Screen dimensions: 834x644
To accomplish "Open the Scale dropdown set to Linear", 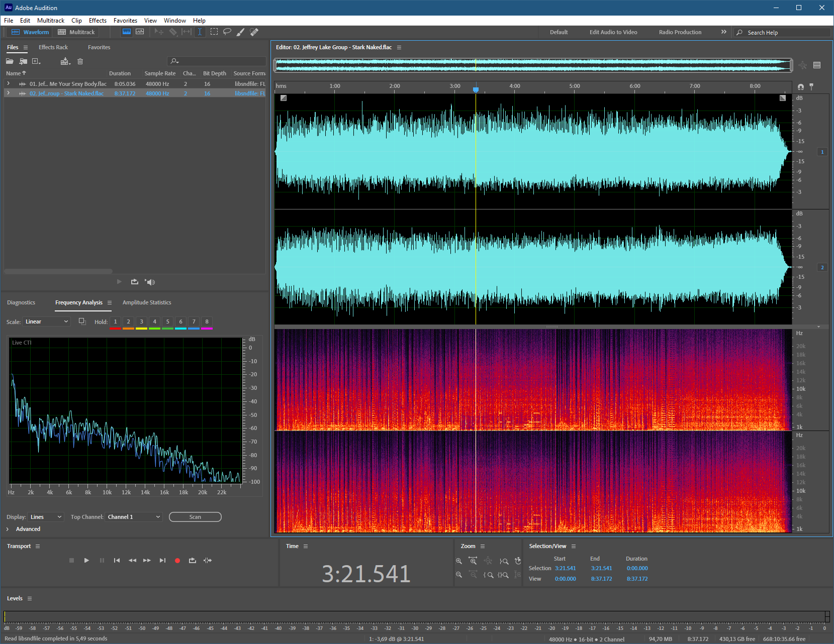I will 46,321.
